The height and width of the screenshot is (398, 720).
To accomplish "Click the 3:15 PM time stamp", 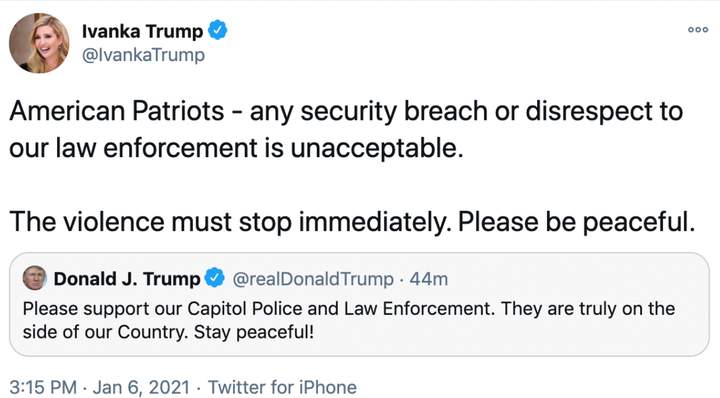I will tap(43, 387).
